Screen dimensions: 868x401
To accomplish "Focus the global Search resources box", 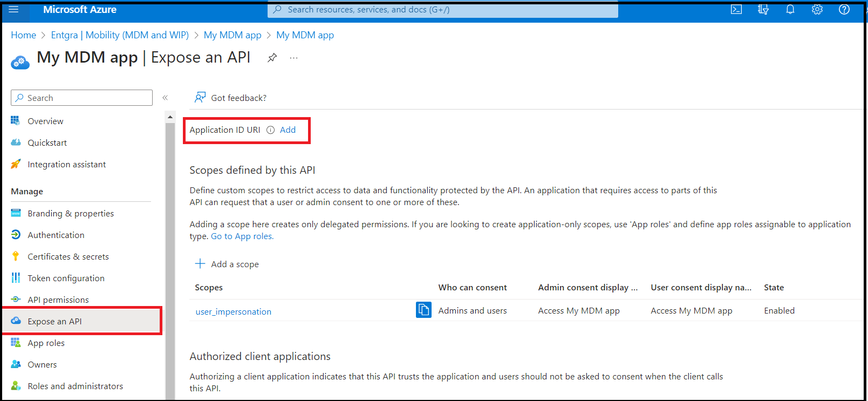I will click(443, 9).
